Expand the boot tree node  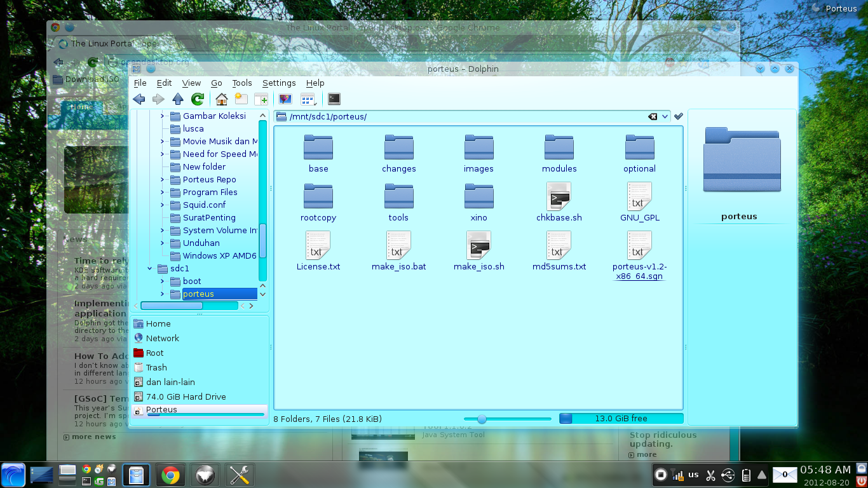[162, 281]
